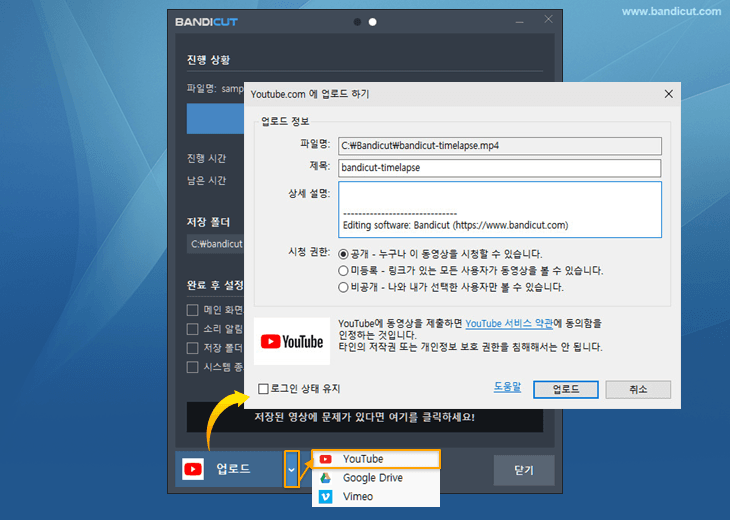
Task: Click the 닫기 button in Bandicut window
Action: click(524, 470)
